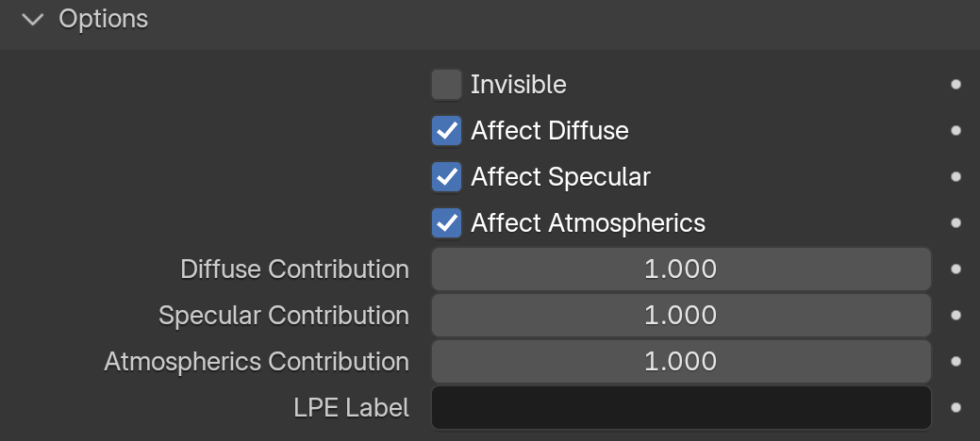
Task: Uncheck Affect Diffuse
Action: tap(446, 131)
